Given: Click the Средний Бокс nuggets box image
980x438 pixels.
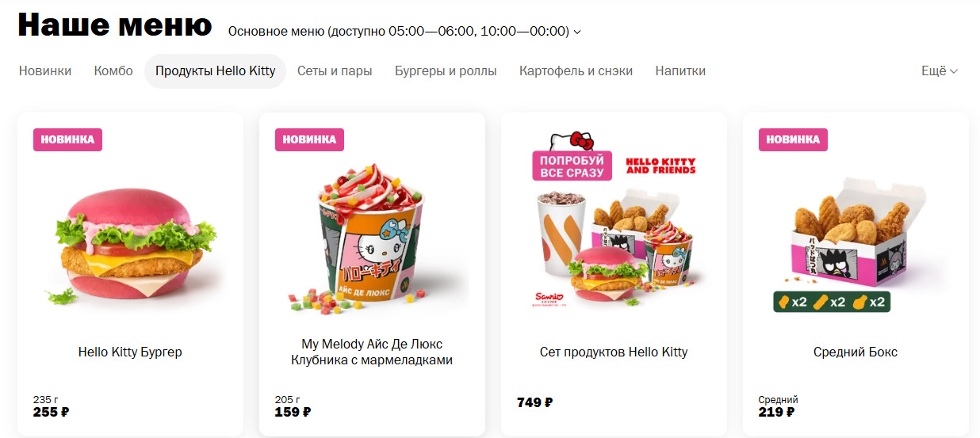Looking at the screenshot, I should (856, 242).
